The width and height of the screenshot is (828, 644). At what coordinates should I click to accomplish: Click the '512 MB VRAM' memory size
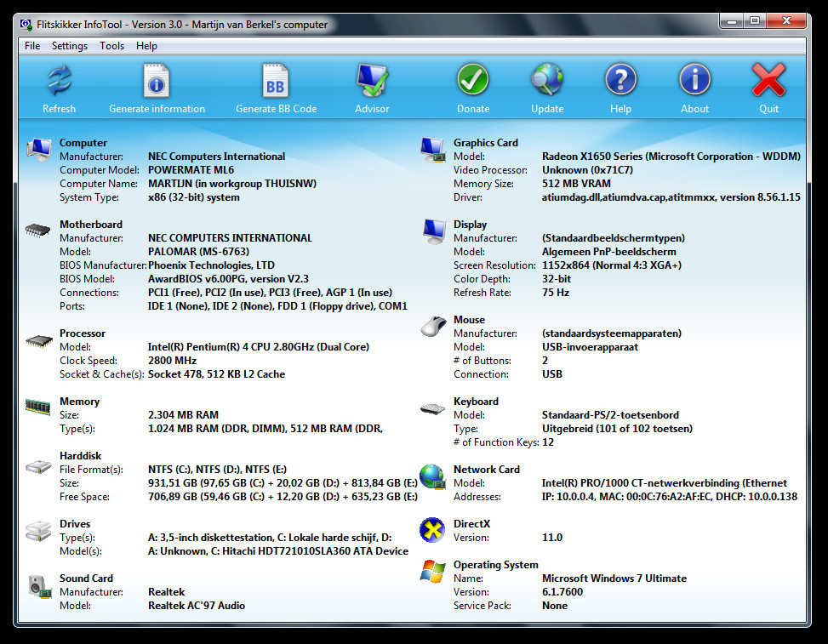pos(576,184)
